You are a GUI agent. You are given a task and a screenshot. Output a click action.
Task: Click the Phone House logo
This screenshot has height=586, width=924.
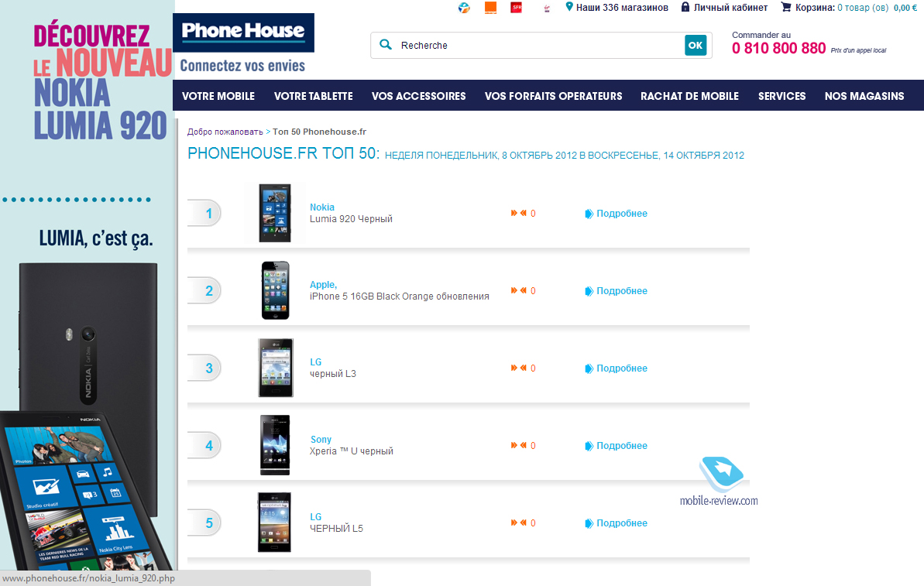[x=243, y=33]
